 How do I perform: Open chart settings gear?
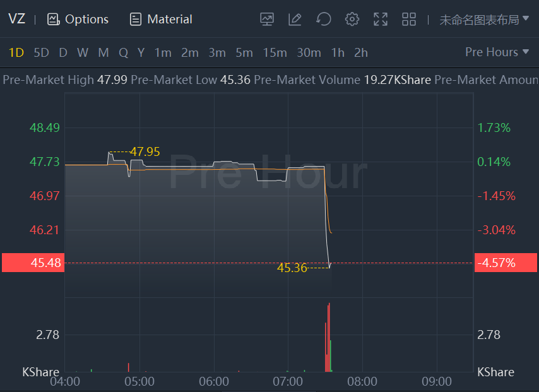click(352, 20)
